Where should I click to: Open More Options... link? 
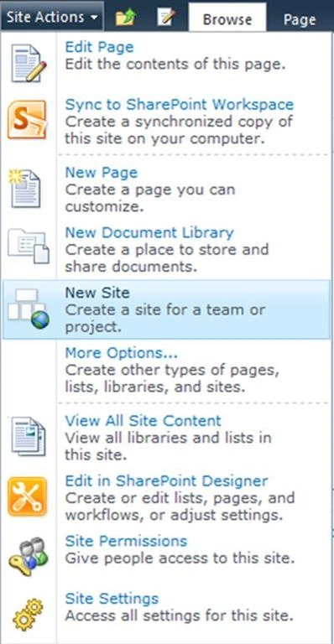click(x=122, y=353)
